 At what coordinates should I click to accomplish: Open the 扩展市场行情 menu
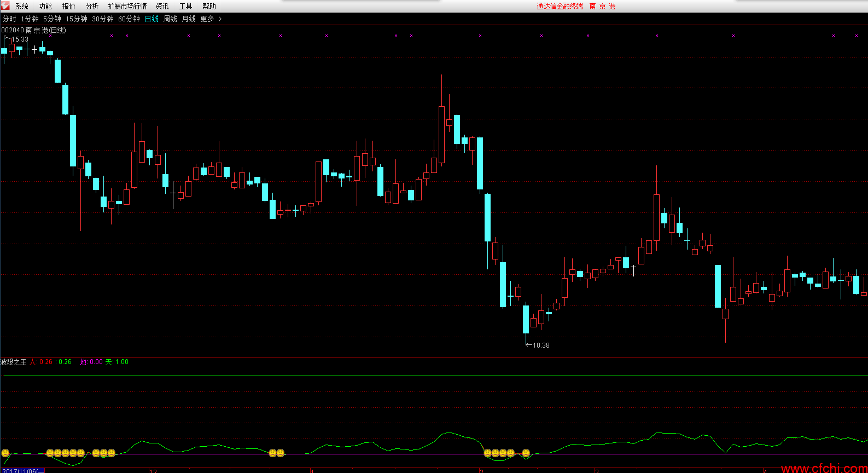point(127,6)
